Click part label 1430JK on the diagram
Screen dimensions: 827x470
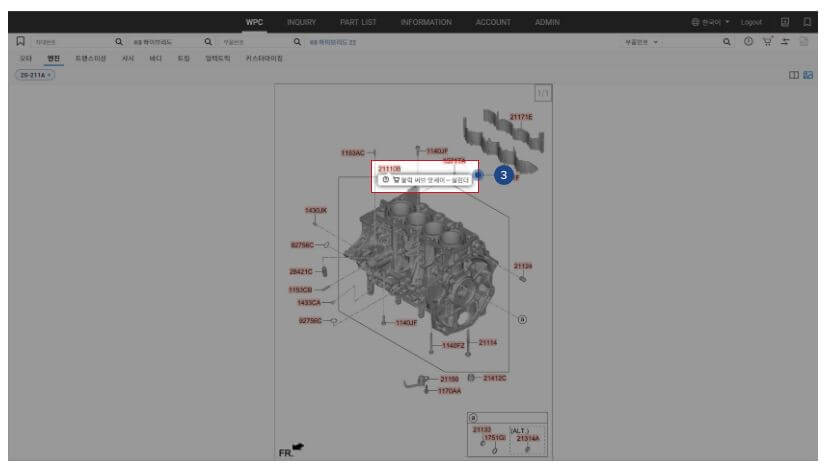(316, 210)
